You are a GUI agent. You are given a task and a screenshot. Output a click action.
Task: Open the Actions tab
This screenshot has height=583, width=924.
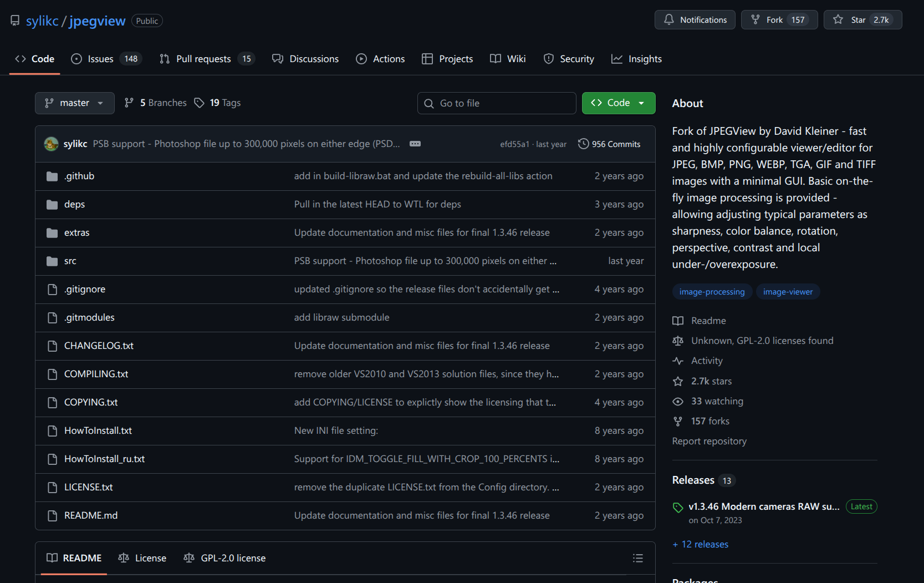pyautogui.click(x=380, y=59)
